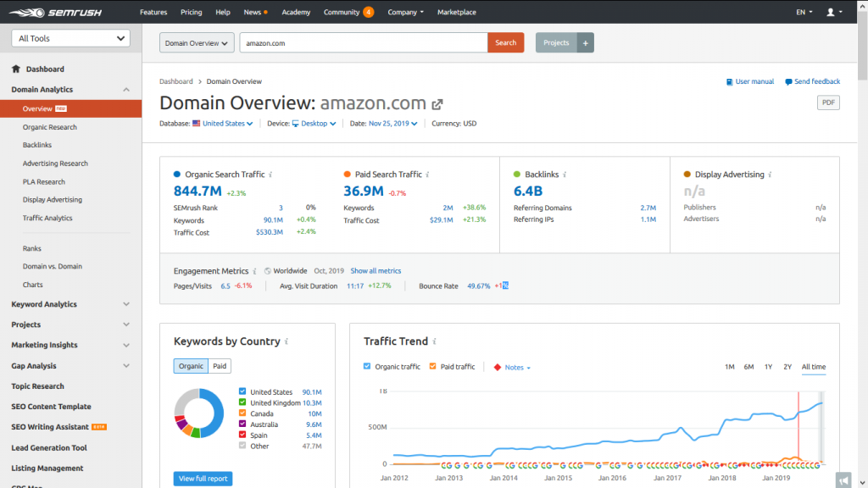
Task: Open the Academy menu item
Action: point(296,12)
